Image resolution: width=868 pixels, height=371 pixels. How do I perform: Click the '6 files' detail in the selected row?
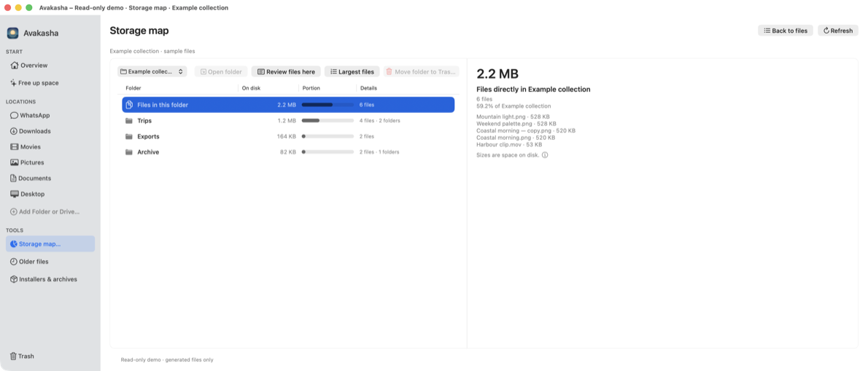pyautogui.click(x=366, y=105)
